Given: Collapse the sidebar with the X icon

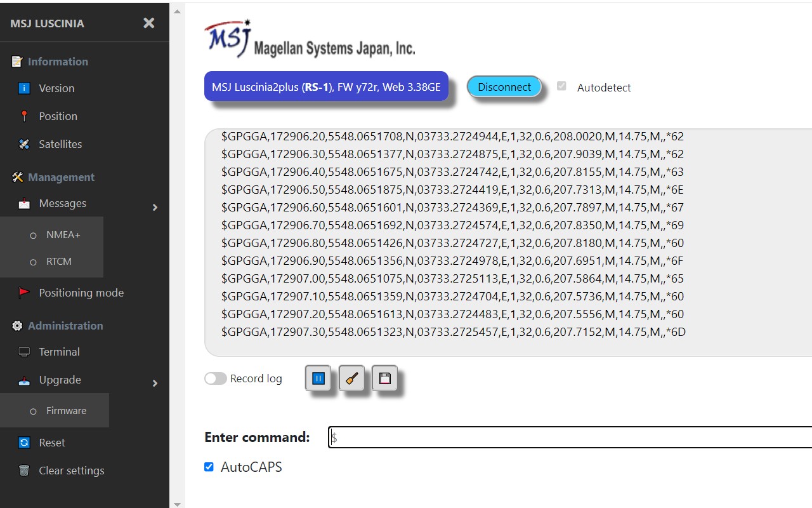Looking at the screenshot, I should pos(148,22).
